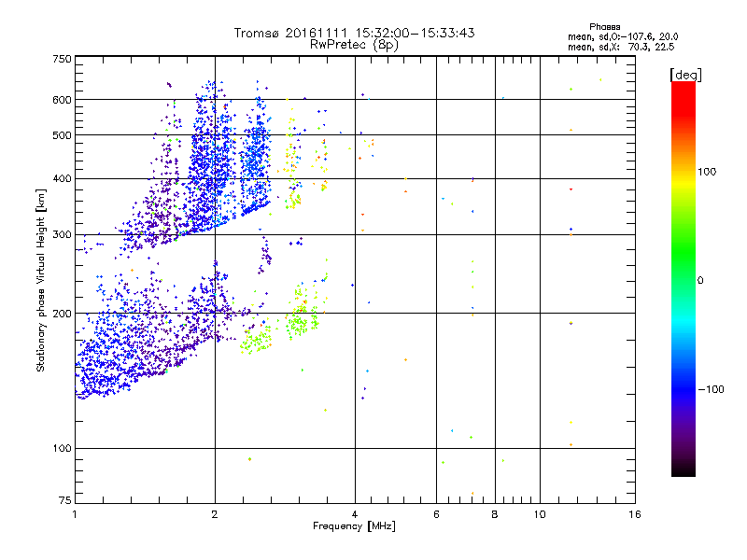Select the 'mean, sd,X: 70.3, 22.5' statistic
Viewport: 747px width, 560px height.
(621, 47)
